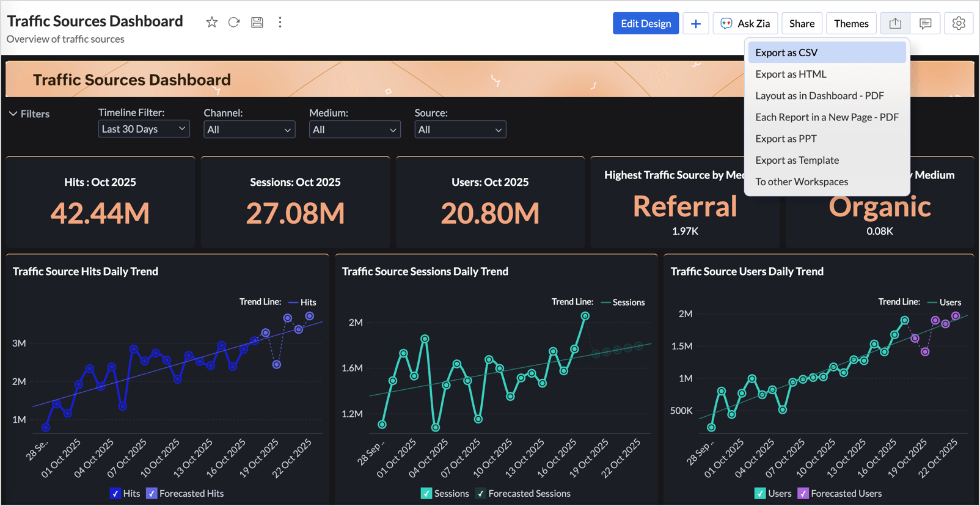Star the dashboard as favorite
This screenshot has width=980, height=506.
211,23
